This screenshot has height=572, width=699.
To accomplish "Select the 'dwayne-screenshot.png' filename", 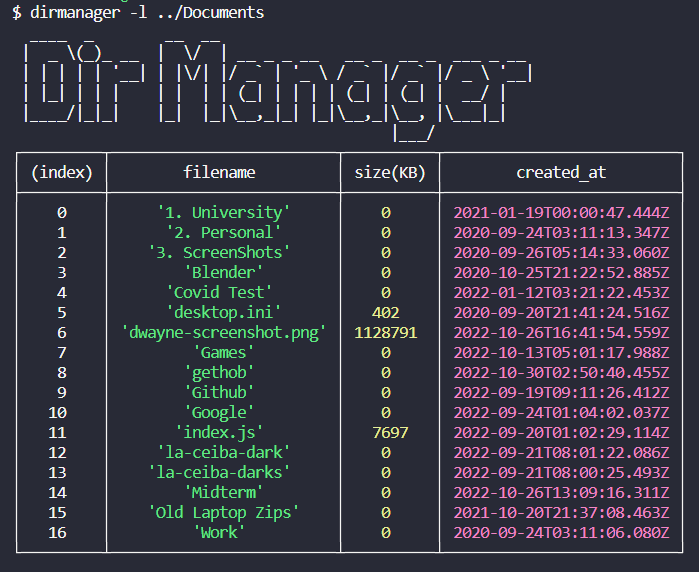I will coord(223,333).
